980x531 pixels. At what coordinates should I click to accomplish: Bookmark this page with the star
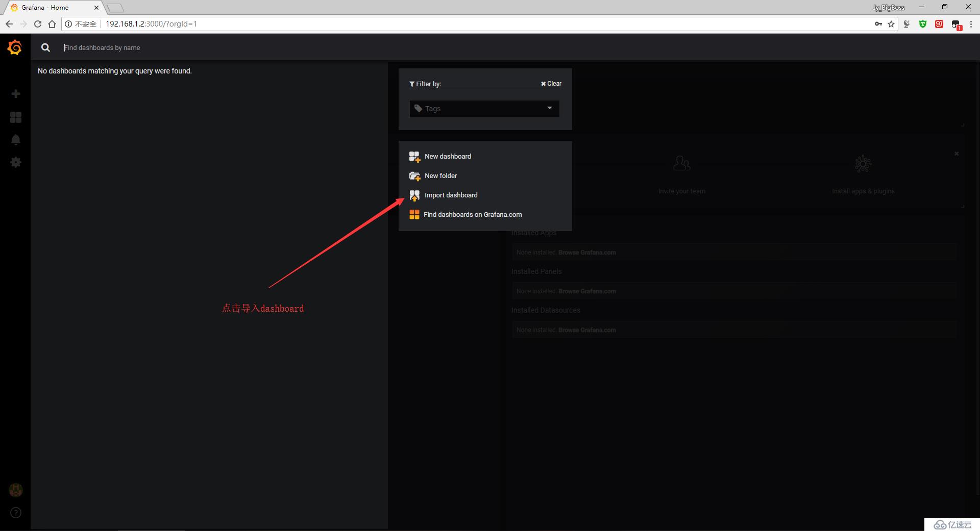[x=891, y=24]
